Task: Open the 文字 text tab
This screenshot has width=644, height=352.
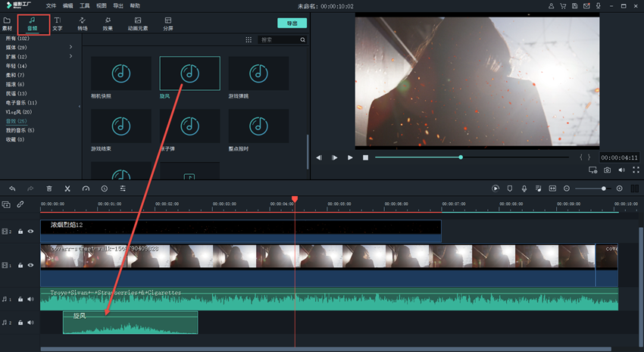Action: tap(58, 23)
